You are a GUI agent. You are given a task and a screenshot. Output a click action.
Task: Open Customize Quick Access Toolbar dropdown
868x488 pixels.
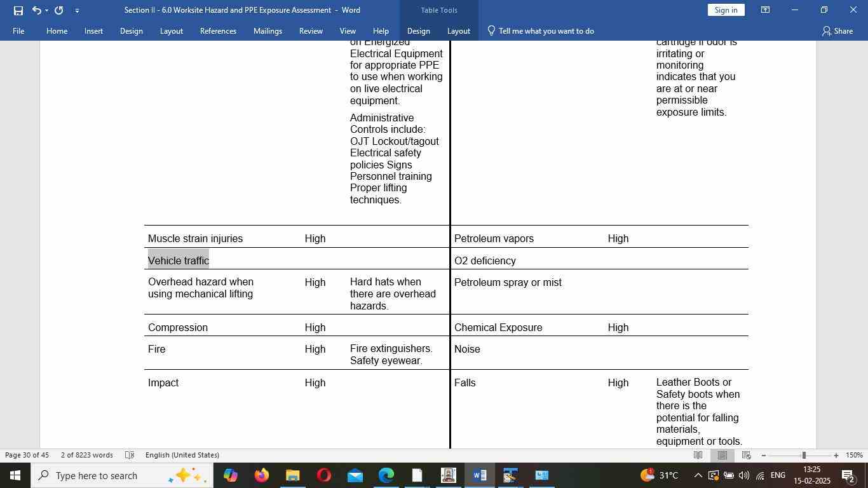coord(77,10)
